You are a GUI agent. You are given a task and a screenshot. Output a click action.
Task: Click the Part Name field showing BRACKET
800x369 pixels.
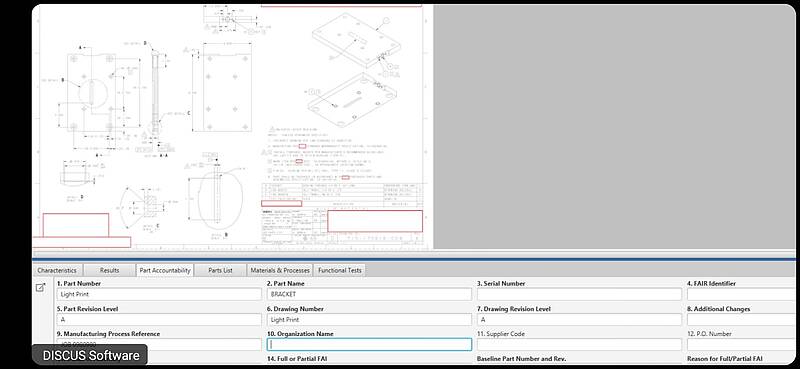point(369,294)
